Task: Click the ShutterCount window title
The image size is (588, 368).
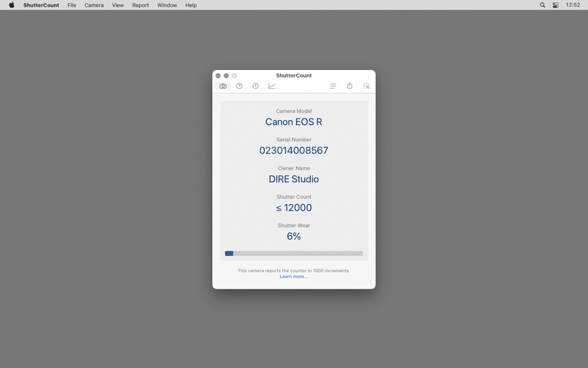Action: 293,76
